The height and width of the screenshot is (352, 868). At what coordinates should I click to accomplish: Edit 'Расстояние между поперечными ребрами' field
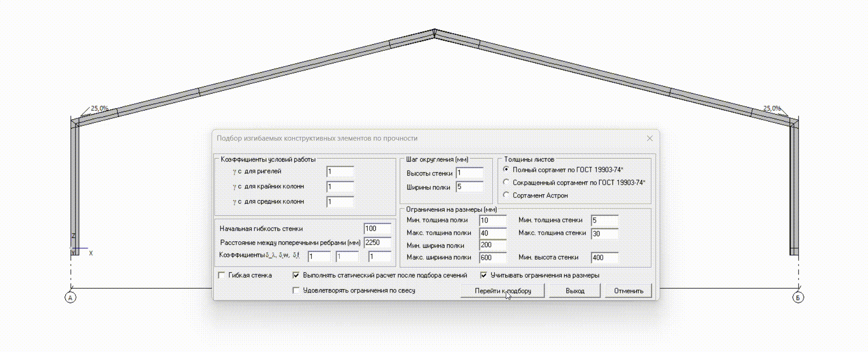pyautogui.click(x=377, y=243)
